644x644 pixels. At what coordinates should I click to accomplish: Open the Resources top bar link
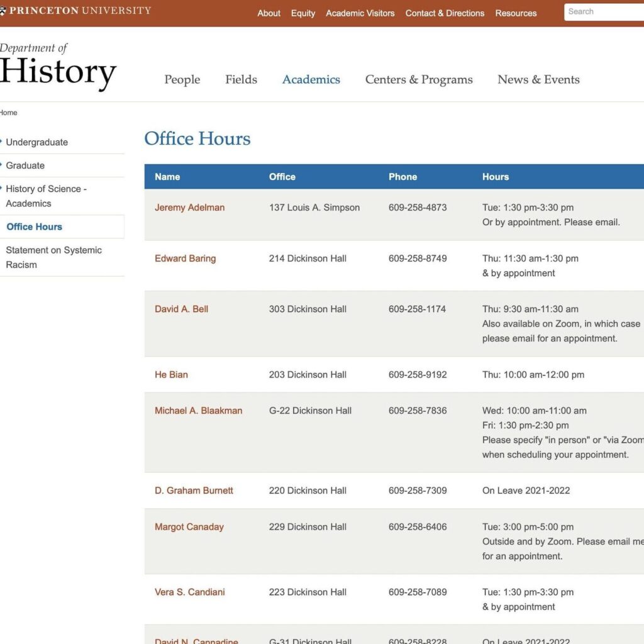tap(516, 13)
